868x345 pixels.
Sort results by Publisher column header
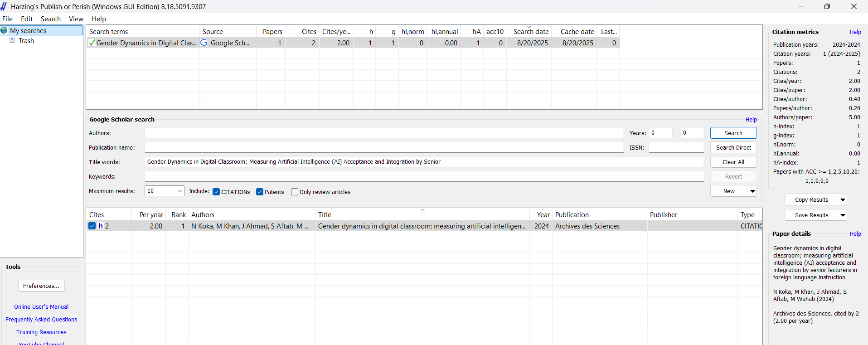692,214
